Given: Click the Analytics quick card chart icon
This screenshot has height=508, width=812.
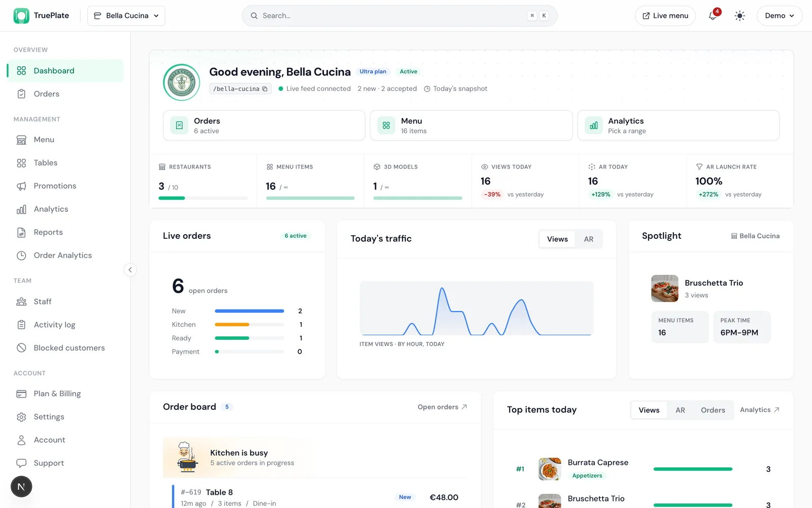Looking at the screenshot, I should [594, 125].
